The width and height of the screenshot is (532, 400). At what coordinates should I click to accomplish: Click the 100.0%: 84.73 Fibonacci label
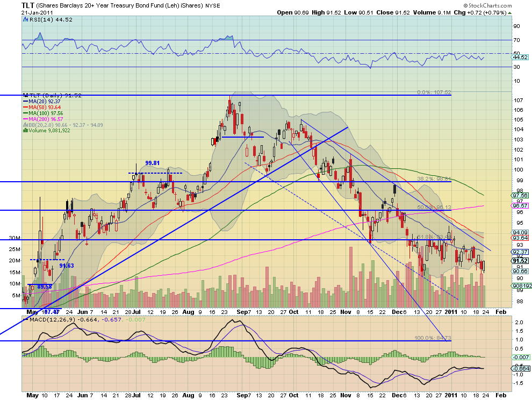click(x=433, y=338)
